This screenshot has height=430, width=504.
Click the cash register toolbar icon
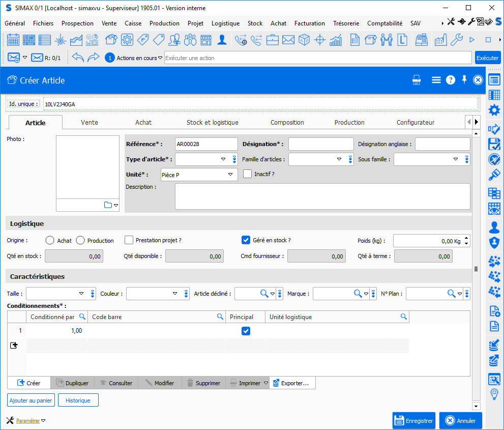click(x=421, y=40)
